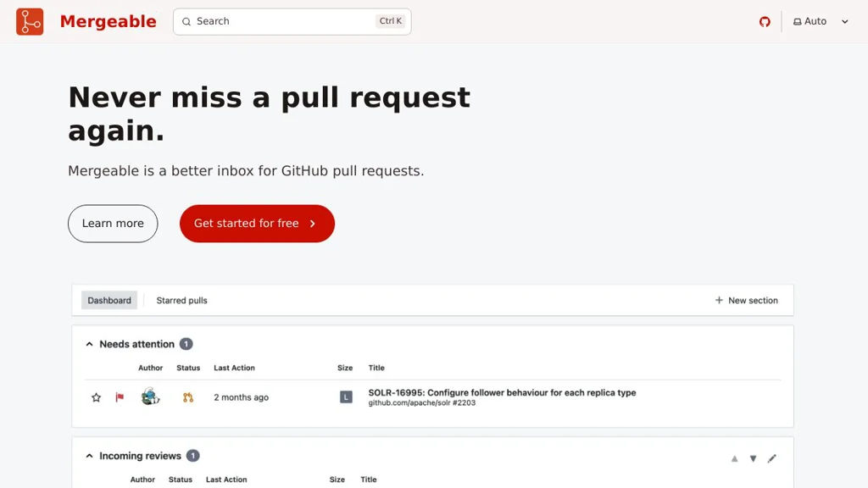
Task: Star the SOLR-16995 pull request
Action: coord(96,397)
